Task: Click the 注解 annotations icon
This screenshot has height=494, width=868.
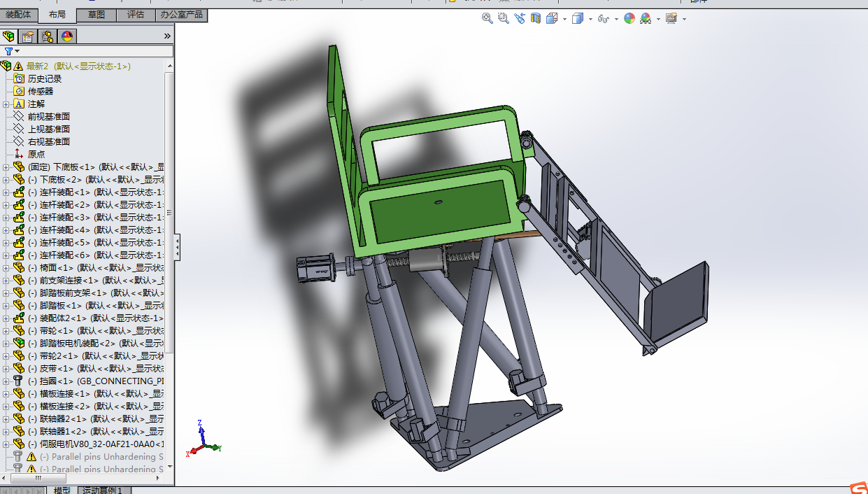Action: 19,104
